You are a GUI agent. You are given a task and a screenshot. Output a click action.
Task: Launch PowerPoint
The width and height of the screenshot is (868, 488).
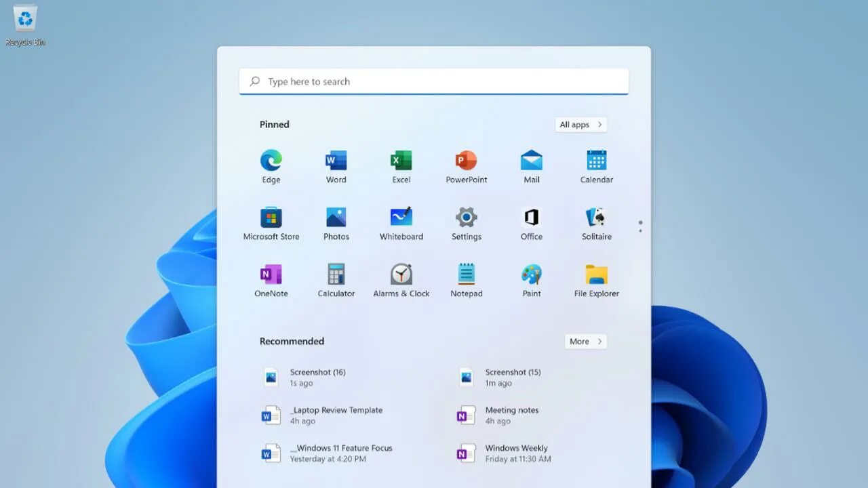[467, 167]
